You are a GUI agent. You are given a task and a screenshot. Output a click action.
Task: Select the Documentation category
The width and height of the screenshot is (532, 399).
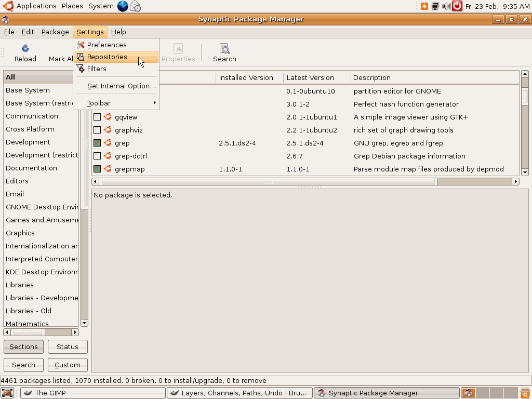point(41,168)
